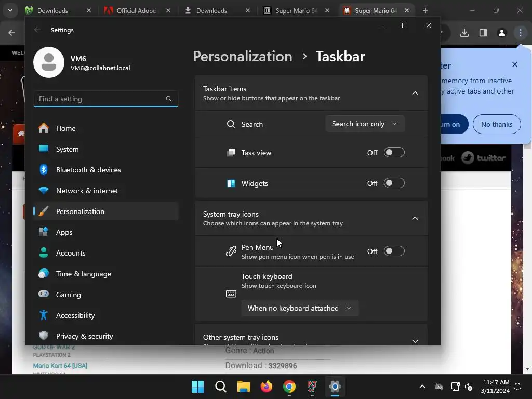The height and width of the screenshot is (399, 532).
Task: Open Project64 app from taskbar
Action: point(312,387)
